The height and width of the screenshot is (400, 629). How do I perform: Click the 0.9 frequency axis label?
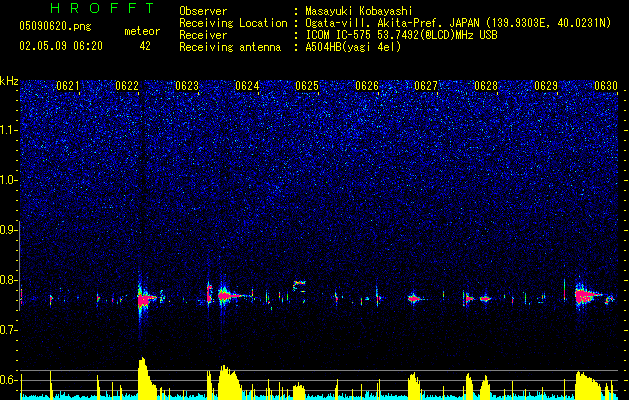click(x=9, y=230)
